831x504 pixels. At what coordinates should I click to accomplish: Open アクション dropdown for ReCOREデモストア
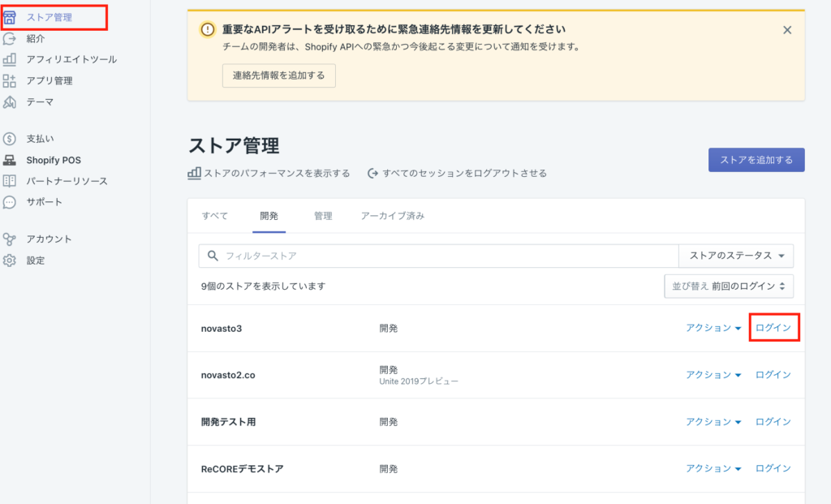point(713,468)
